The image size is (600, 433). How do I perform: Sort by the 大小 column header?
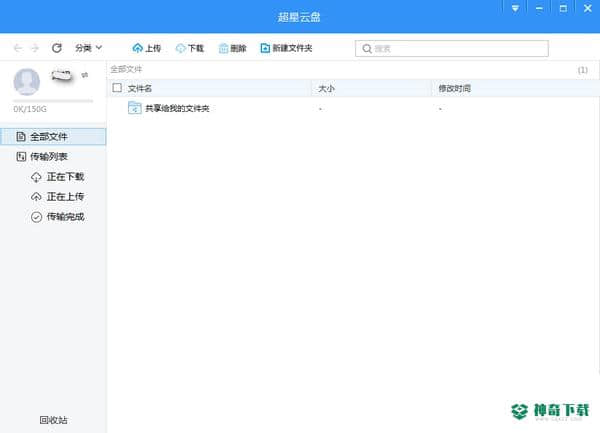(x=326, y=88)
